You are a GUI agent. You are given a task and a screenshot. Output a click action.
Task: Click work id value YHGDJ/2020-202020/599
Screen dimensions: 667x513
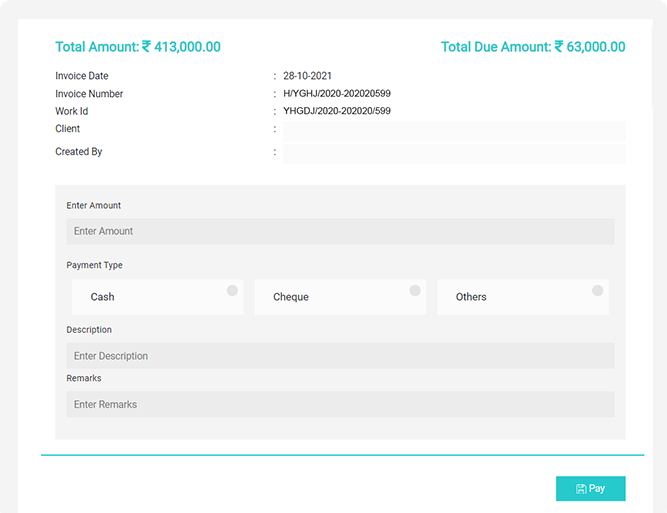(336, 111)
